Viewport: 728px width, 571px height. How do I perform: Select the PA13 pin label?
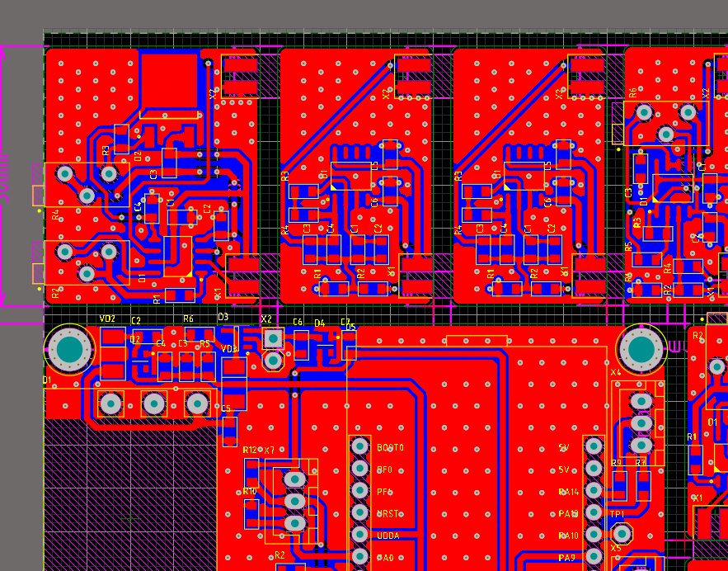568,513
